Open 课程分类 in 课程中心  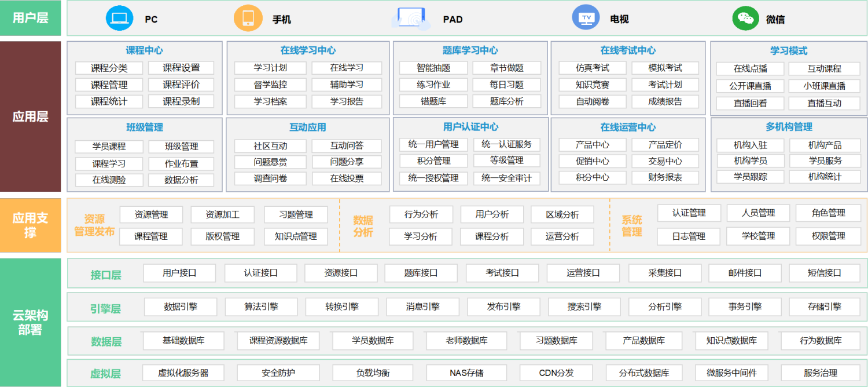tap(108, 67)
